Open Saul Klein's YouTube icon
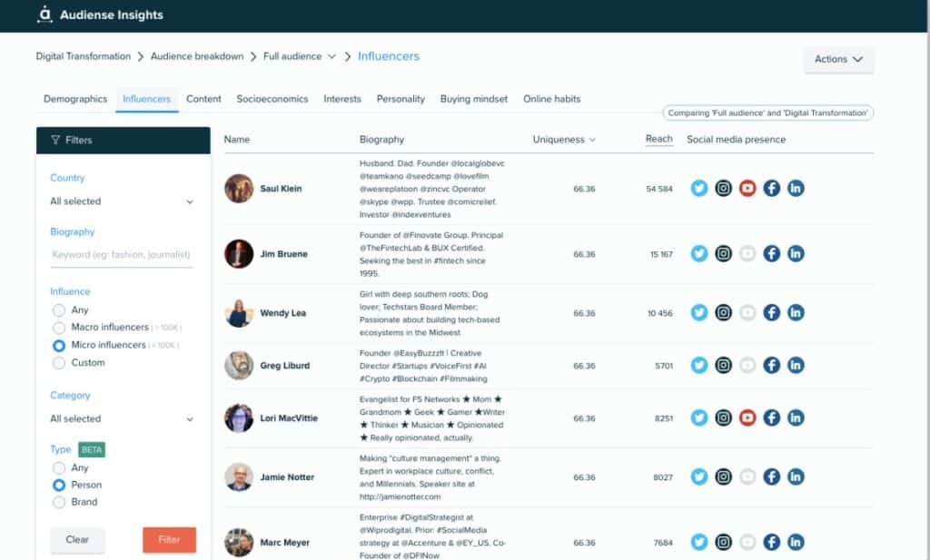The image size is (930, 560). pyautogui.click(x=747, y=189)
